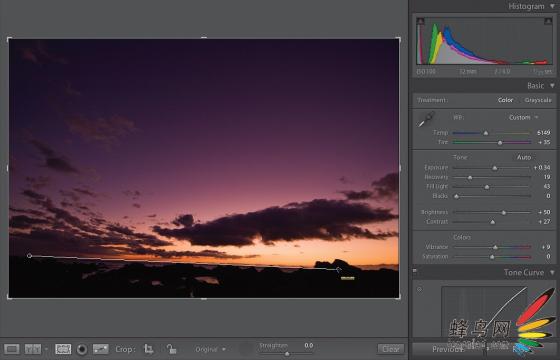Pick the Crop Frame tool beside Crop label
Screen dimensions: 560x360
point(149,349)
